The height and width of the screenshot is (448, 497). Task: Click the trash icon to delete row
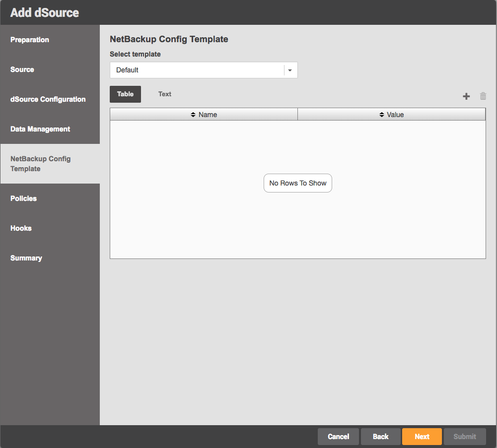tap(483, 97)
